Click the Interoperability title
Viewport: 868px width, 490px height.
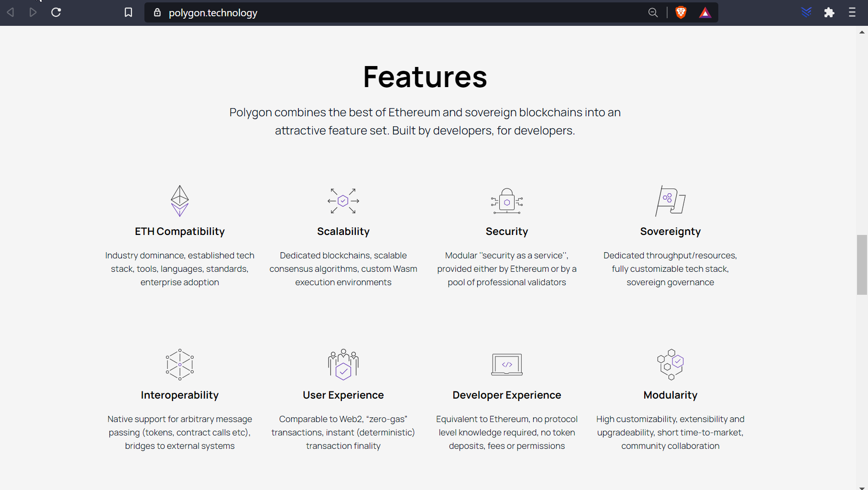tap(180, 395)
